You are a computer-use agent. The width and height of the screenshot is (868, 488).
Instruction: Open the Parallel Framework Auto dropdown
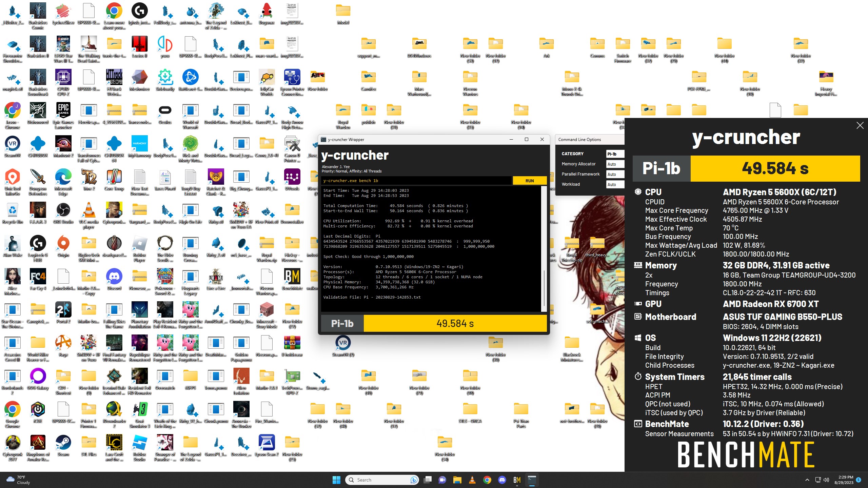tap(615, 174)
